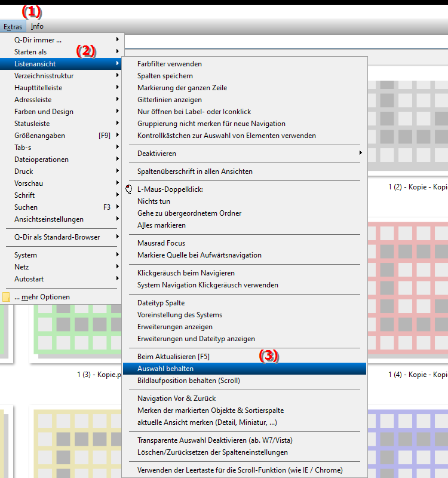This screenshot has width=448, height=478.
Task: Toggle Gruppierung nicht merken für neue Navigation
Action: (244, 124)
